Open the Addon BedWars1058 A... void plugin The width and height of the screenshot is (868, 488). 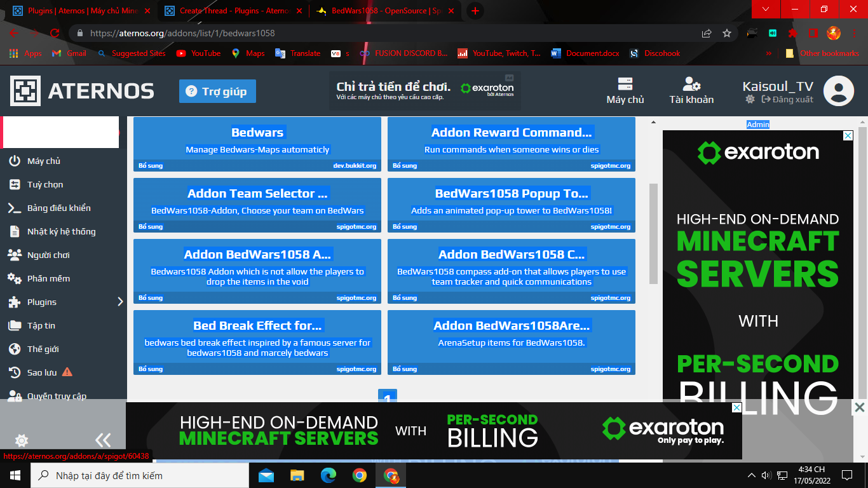[257, 271]
